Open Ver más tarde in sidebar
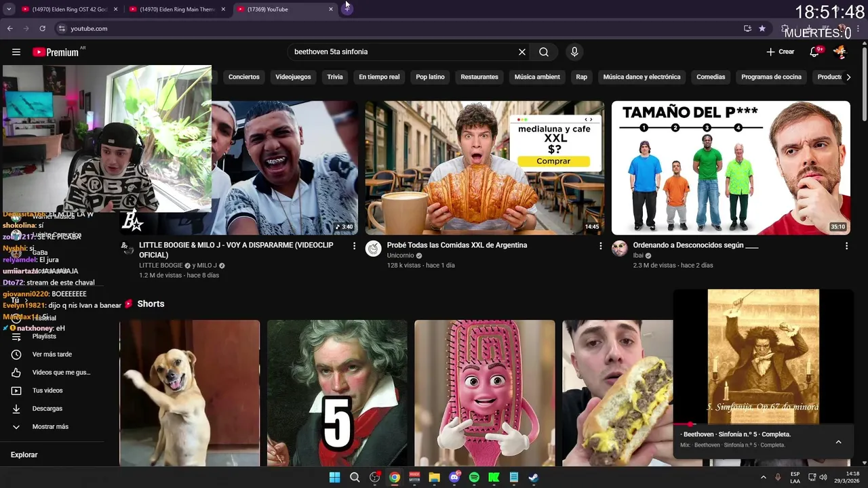The width and height of the screenshot is (868, 488). click(x=52, y=354)
